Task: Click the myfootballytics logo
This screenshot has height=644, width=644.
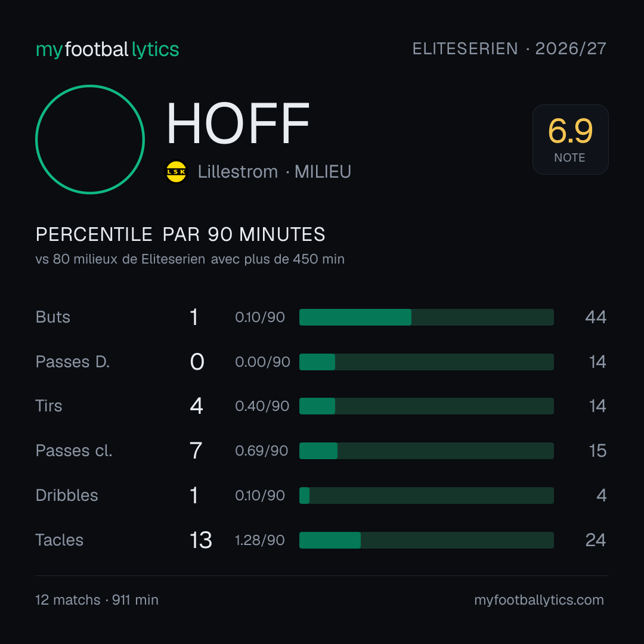Action: [107, 49]
